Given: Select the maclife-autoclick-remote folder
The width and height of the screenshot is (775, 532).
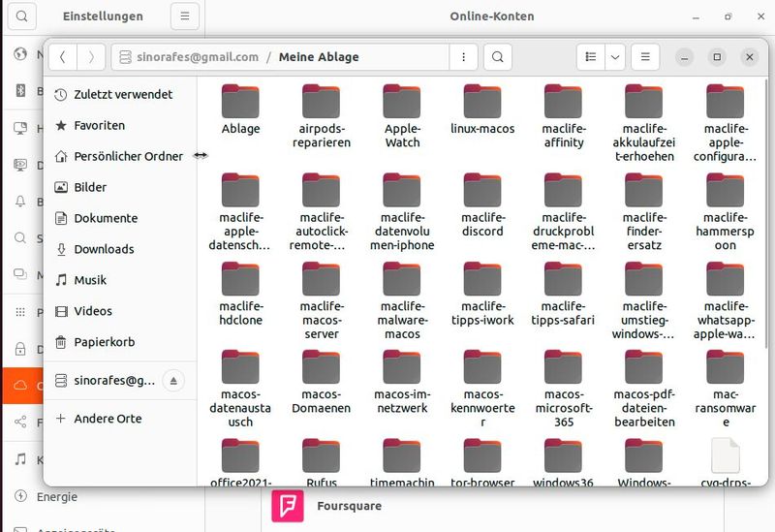Looking at the screenshot, I should 322,212.
